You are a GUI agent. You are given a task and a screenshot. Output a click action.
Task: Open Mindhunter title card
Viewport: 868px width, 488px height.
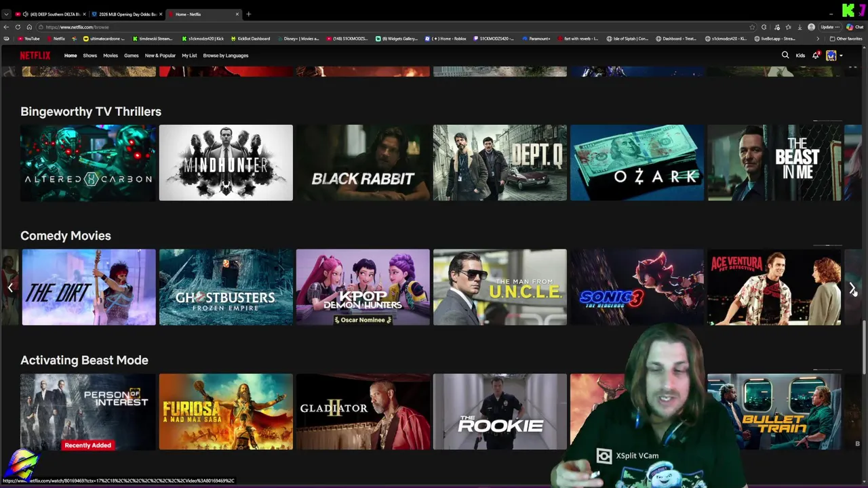click(x=226, y=163)
